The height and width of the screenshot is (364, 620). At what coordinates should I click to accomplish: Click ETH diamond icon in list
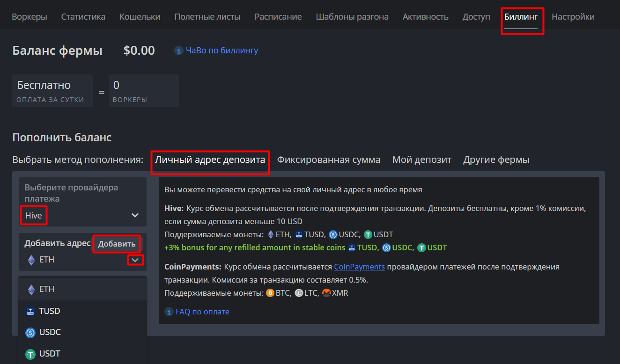31,290
